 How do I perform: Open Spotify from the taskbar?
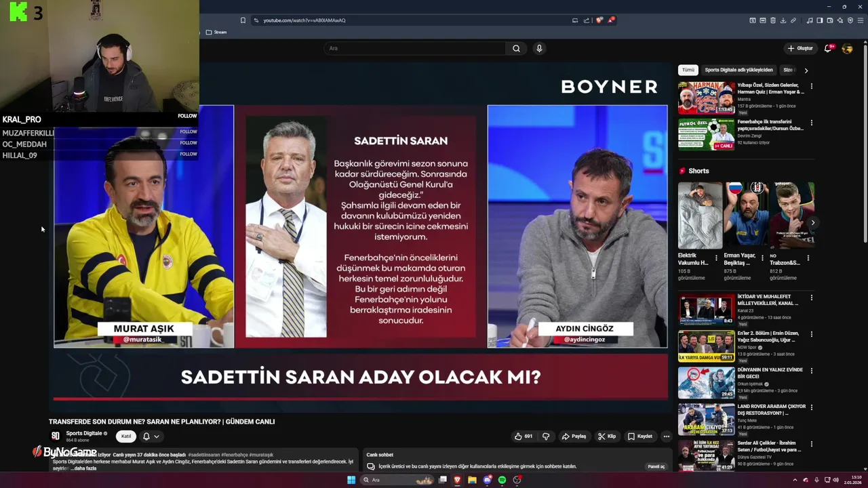point(502,480)
